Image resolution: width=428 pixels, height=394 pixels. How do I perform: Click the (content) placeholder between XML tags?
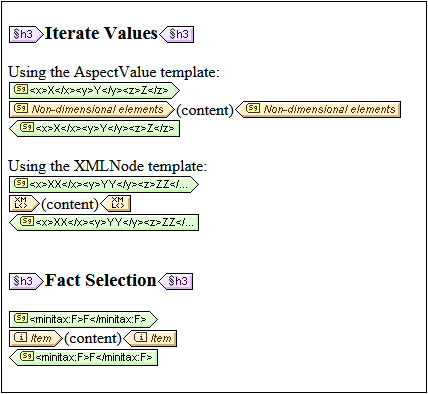pyautogui.click(x=70, y=204)
